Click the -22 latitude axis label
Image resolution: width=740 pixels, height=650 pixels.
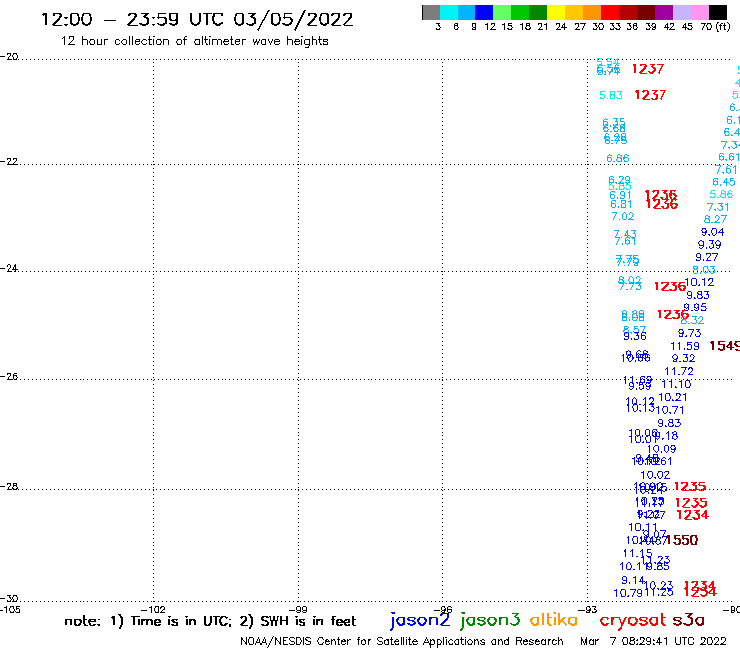pyautogui.click(x=9, y=161)
